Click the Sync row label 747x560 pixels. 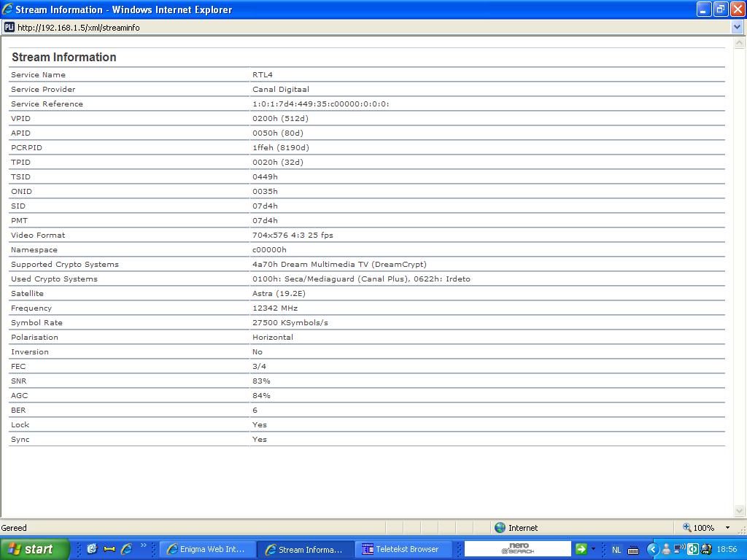click(20, 440)
